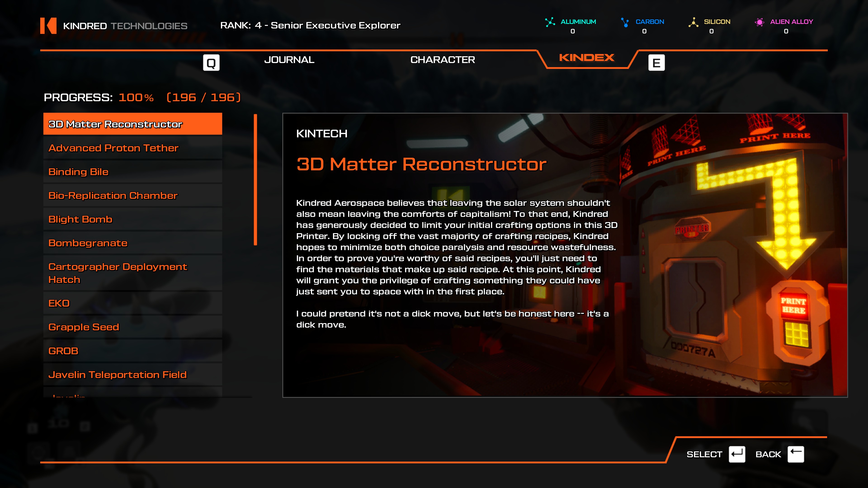Viewport: 868px width, 488px height.
Task: Click the Silicon resource icon
Action: click(693, 22)
